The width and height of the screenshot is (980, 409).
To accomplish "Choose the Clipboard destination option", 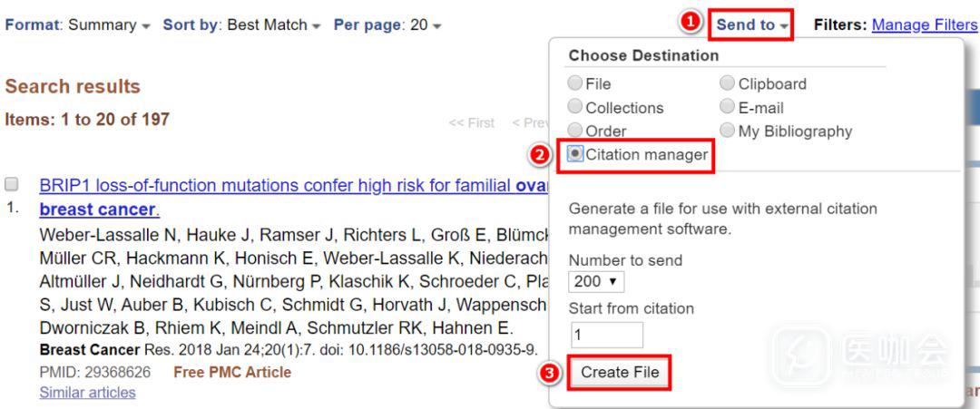I will pyautogui.click(x=728, y=83).
